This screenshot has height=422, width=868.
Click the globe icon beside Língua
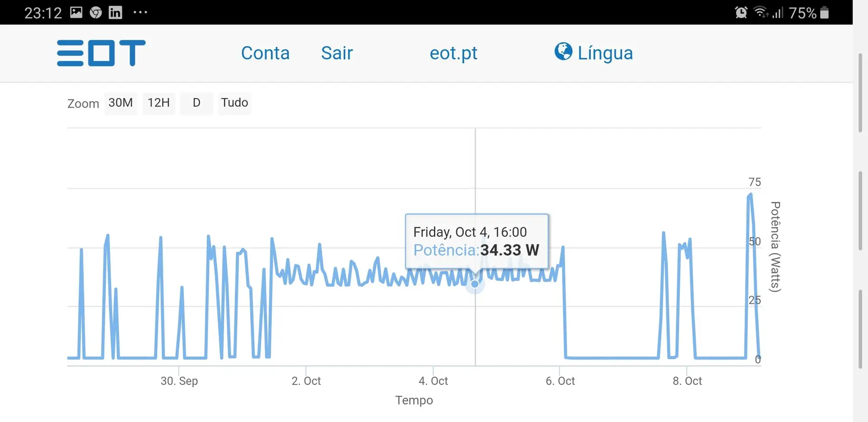coord(563,52)
